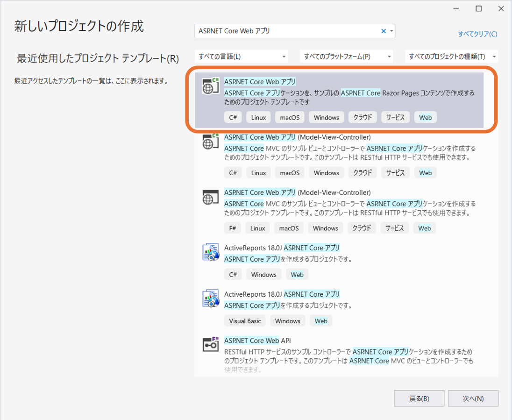512x420 pixels.
Task: Click the Razor Pages template description text
Action: click(349, 97)
